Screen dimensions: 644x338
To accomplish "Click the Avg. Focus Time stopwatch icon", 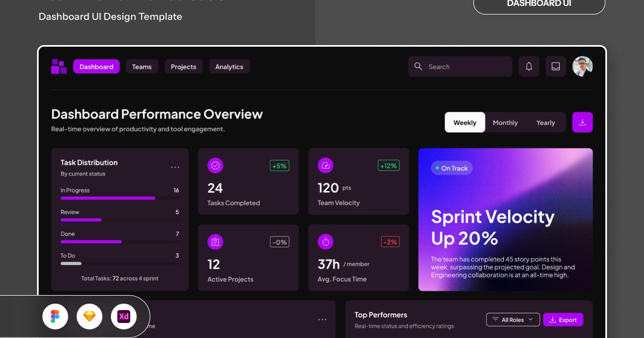I will (x=325, y=242).
